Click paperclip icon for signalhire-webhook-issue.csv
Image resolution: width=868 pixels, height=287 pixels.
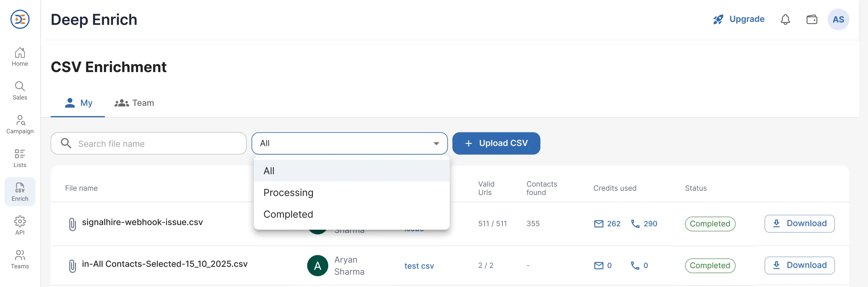(x=72, y=224)
